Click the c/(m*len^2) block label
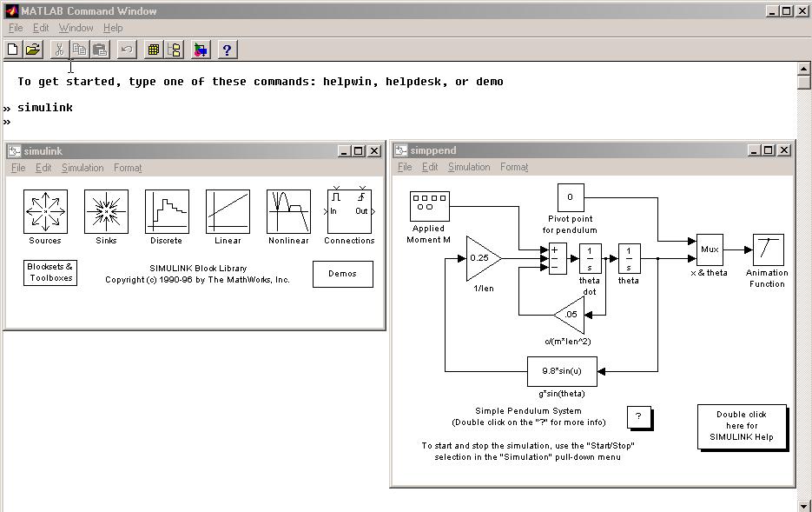 click(x=568, y=342)
